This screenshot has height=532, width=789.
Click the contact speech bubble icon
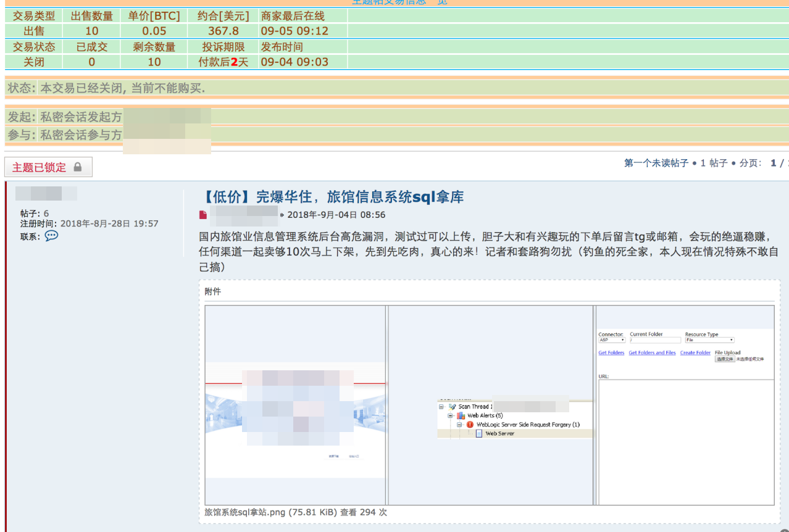pos(51,236)
